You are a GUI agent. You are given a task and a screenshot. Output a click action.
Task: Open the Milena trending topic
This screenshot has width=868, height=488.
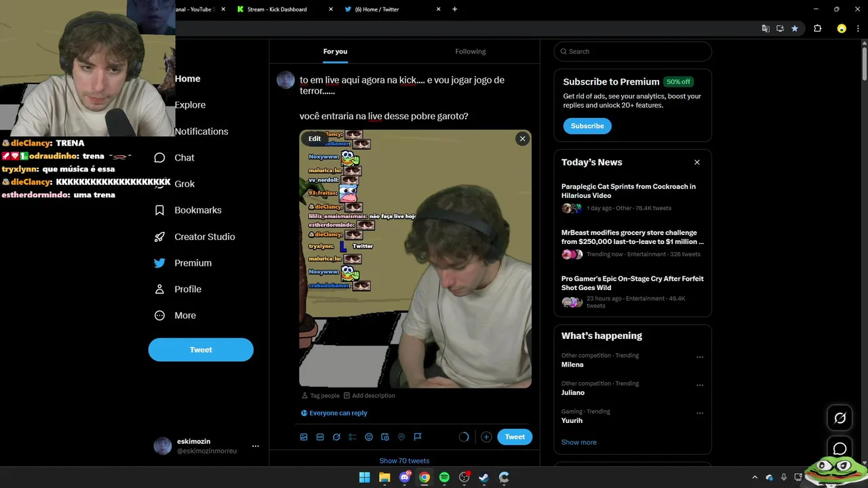pos(572,365)
